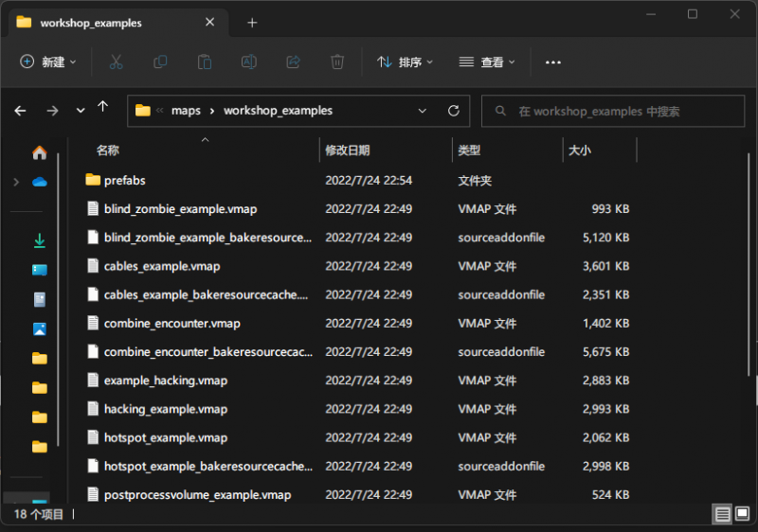Click the Copy icon in toolbar

[x=160, y=62]
